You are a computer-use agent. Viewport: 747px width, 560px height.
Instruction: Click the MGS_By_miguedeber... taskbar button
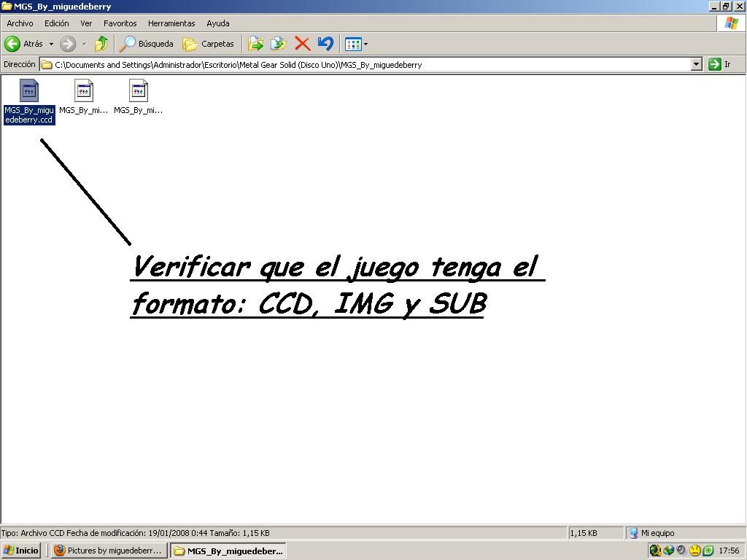tap(228, 551)
